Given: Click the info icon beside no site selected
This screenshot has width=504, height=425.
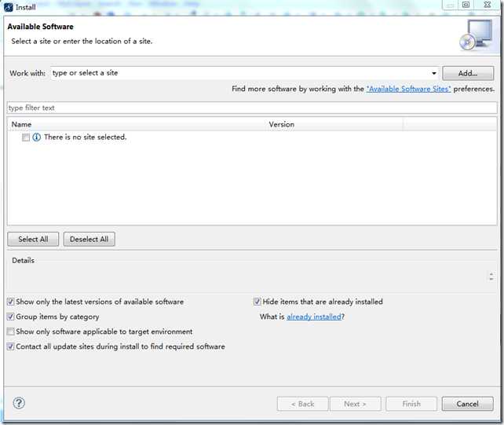Looking at the screenshot, I should pos(37,137).
